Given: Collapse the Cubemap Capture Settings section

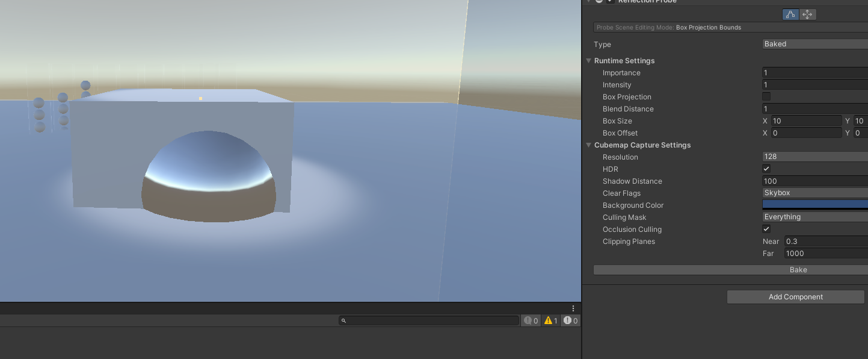Looking at the screenshot, I should [x=589, y=145].
